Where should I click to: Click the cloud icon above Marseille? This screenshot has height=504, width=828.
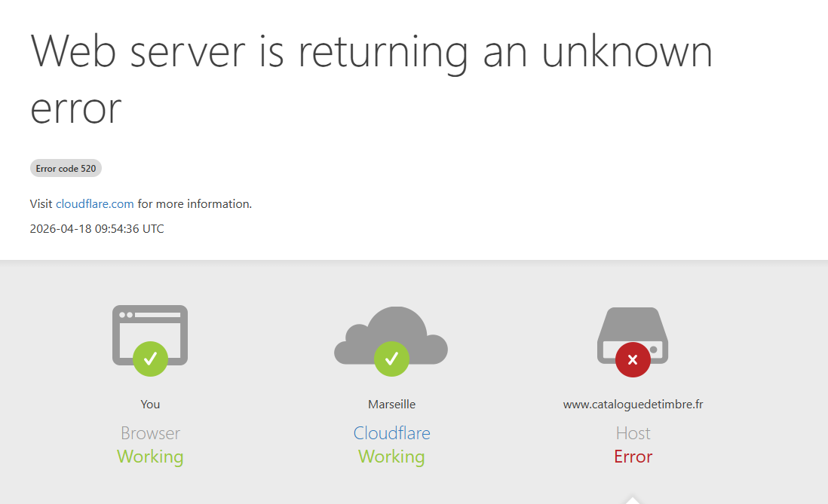pyautogui.click(x=391, y=341)
